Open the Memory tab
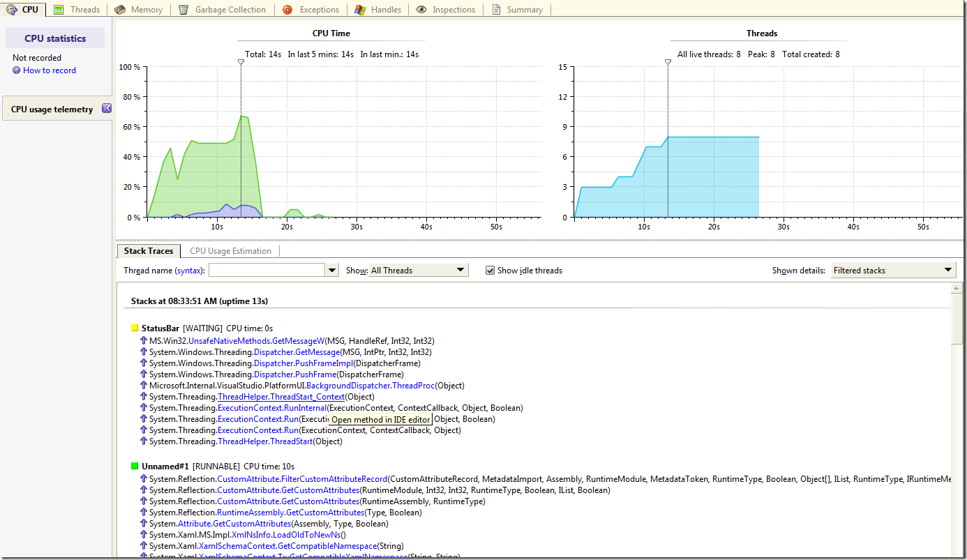The width and height of the screenshot is (967, 560). click(138, 10)
